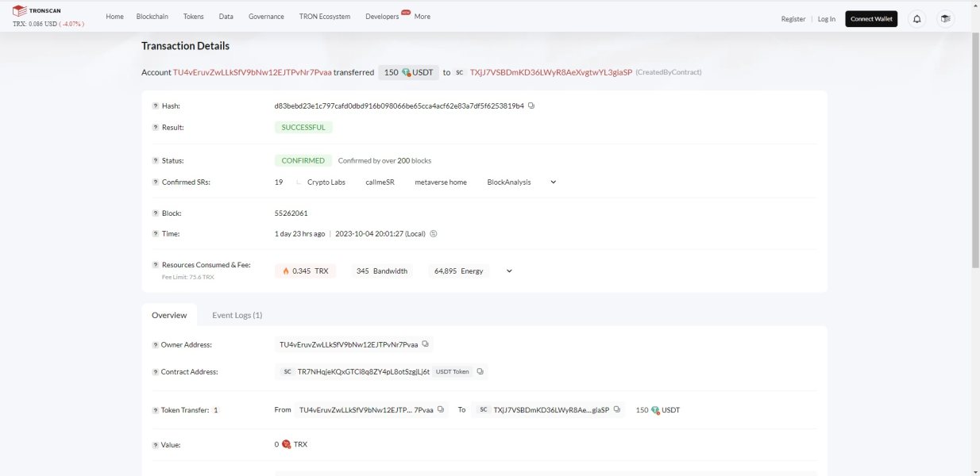Switch to the Event Logs tab
The width and height of the screenshot is (980, 476).
click(x=237, y=315)
